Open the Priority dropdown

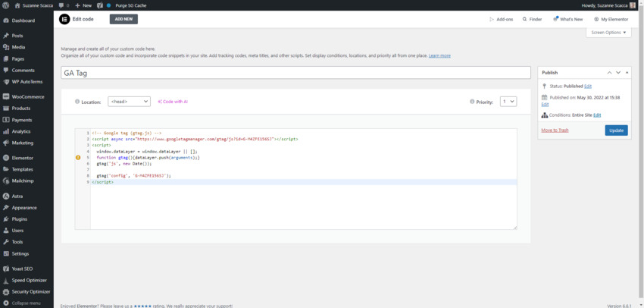pos(508,102)
